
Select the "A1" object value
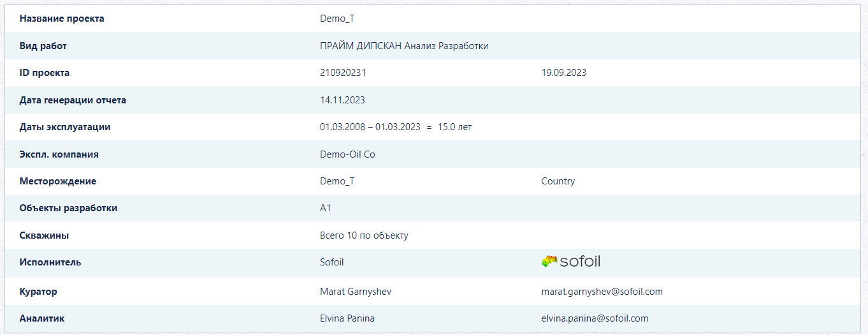(326, 208)
